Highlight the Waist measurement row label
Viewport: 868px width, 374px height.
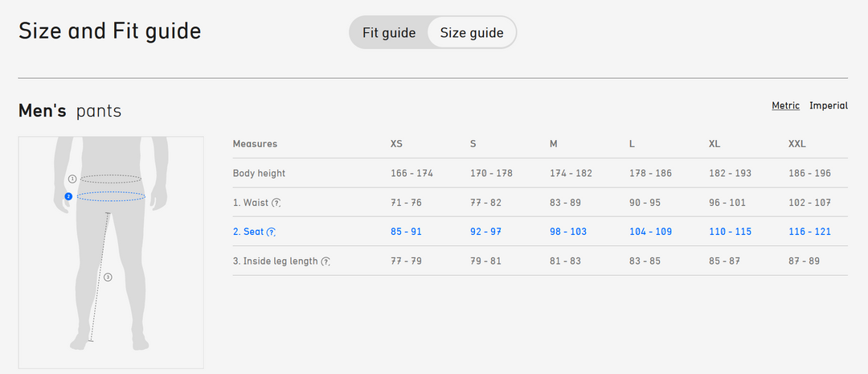pos(251,203)
